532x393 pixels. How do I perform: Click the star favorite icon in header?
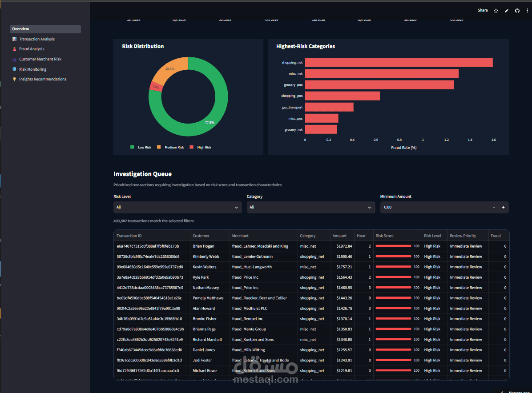click(496, 11)
